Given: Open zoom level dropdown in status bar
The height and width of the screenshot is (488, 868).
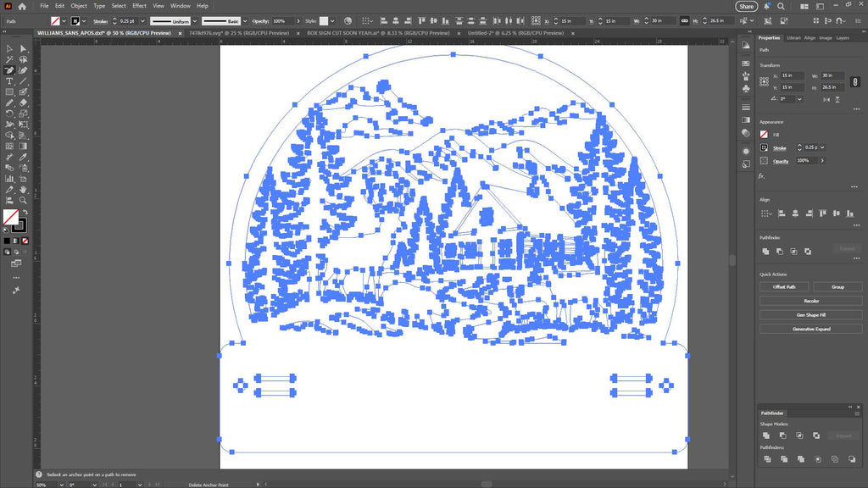Looking at the screenshot, I should tap(61, 485).
